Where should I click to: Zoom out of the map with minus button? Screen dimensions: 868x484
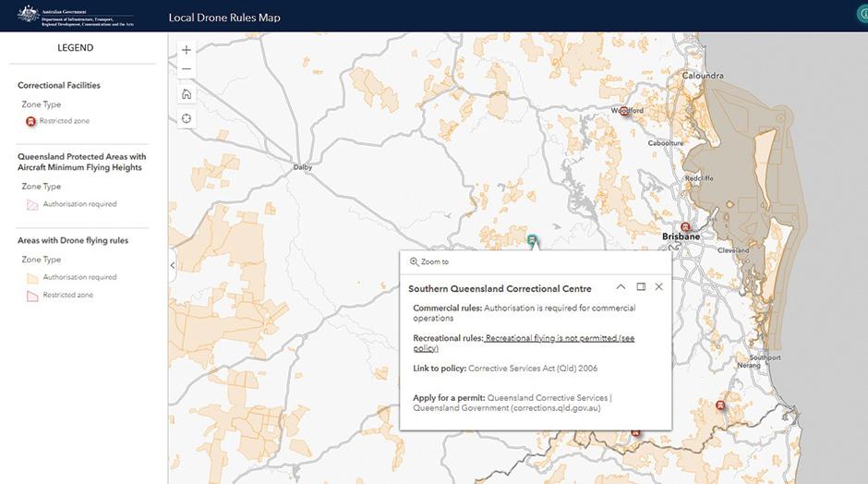[x=187, y=69]
